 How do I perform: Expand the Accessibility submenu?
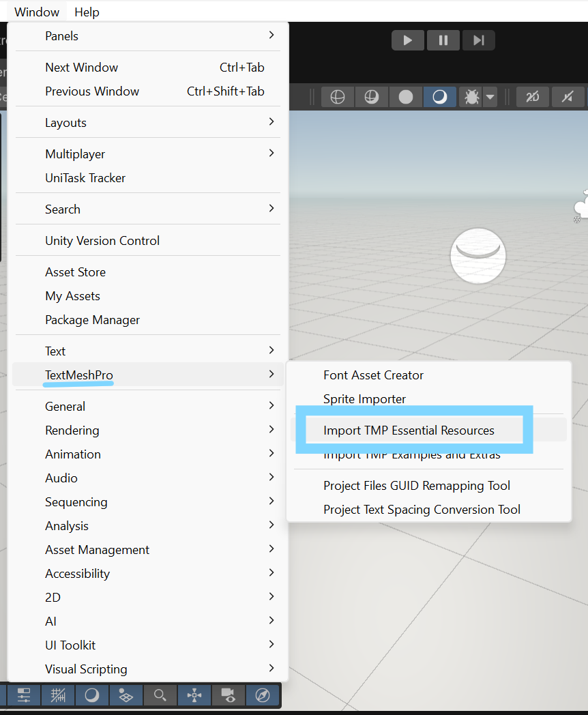[x=148, y=574]
